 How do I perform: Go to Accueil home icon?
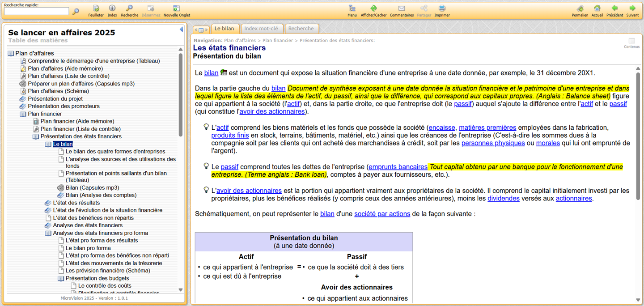[597, 8]
